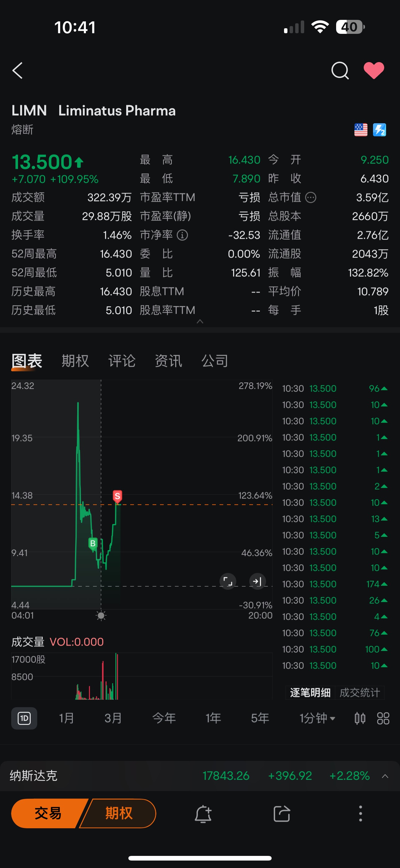Tap the Nasdaq change +396.92
The image size is (400, 868).
click(290, 776)
